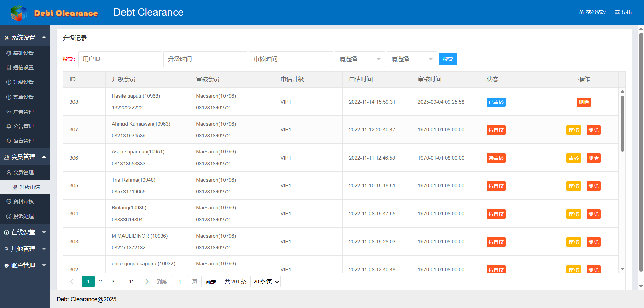Viewport: 644px width, 308px height.
Task: Open the first 请选择 dropdown filter
Action: tap(359, 59)
